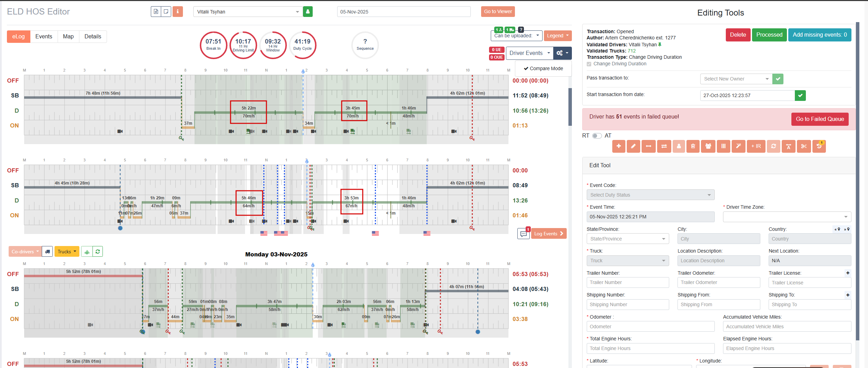Click the Trailer Number input field
This screenshot has width=868, height=368.
click(628, 282)
